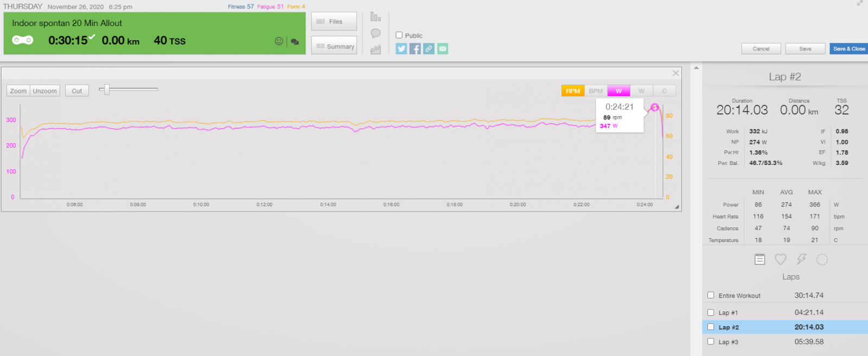Select the lightning bolt power icon
The image size is (868, 356).
pyautogui.click(x=801, y=260)
